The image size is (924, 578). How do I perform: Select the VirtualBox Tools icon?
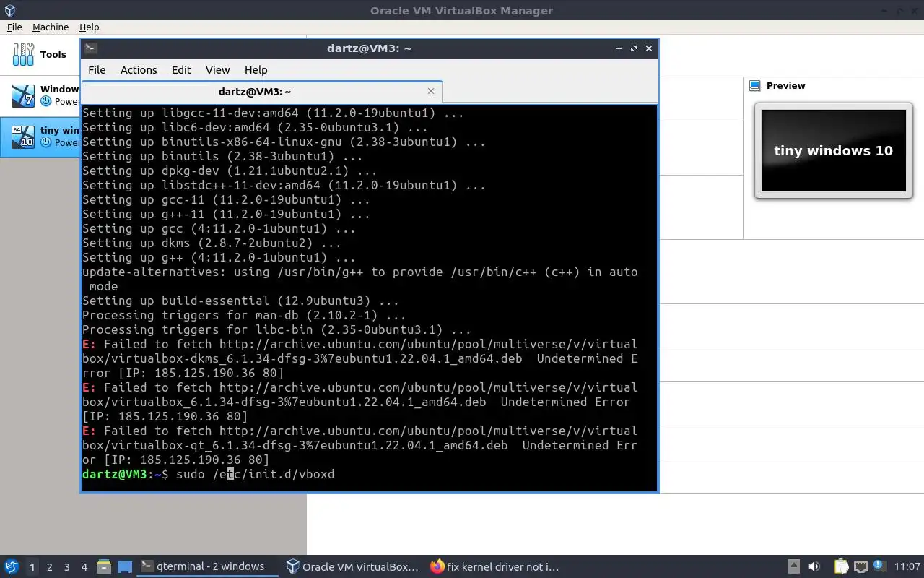click(23, 54)
